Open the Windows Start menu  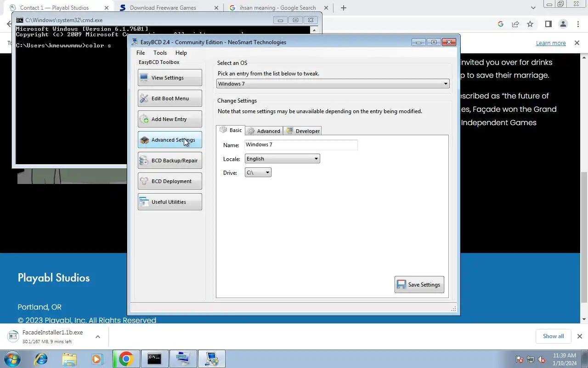(12, 359)
